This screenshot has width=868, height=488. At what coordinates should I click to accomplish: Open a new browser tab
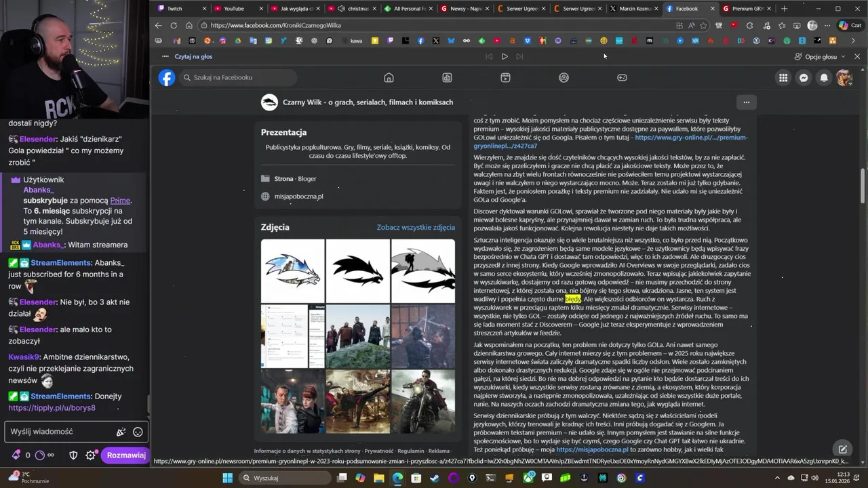tap(785, 9)
